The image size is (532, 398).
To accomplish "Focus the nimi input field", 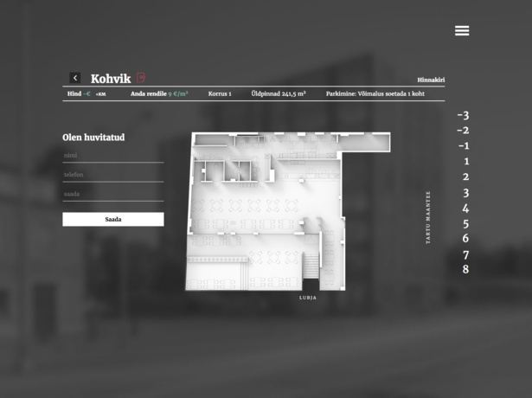I will pos(112,156).
